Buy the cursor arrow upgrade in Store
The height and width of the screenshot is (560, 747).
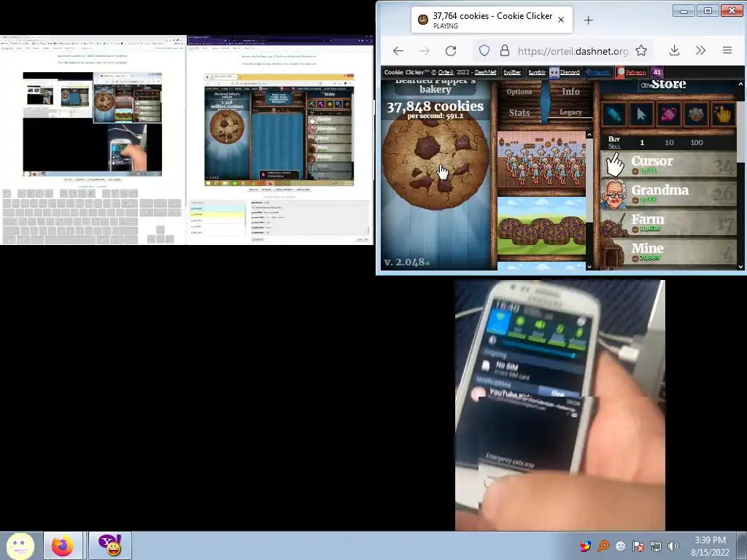point(641,114)
